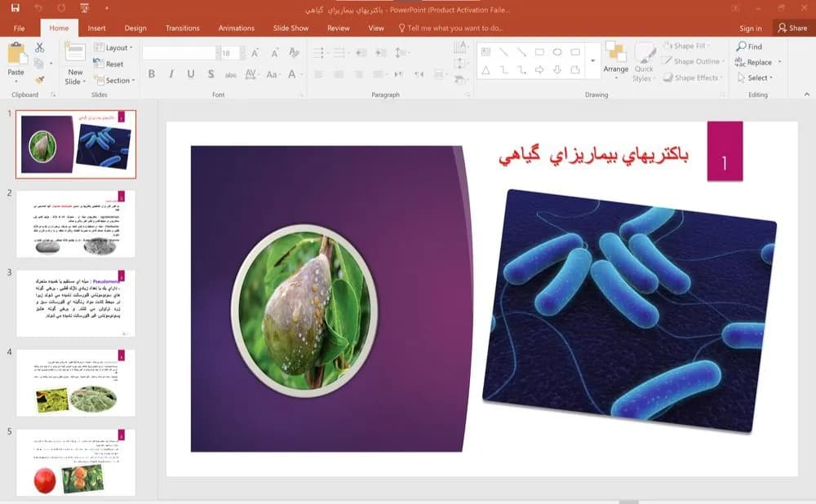Switch to the Transitions tab
Viewport: 816px width, 504px height.
coord(182,28)
